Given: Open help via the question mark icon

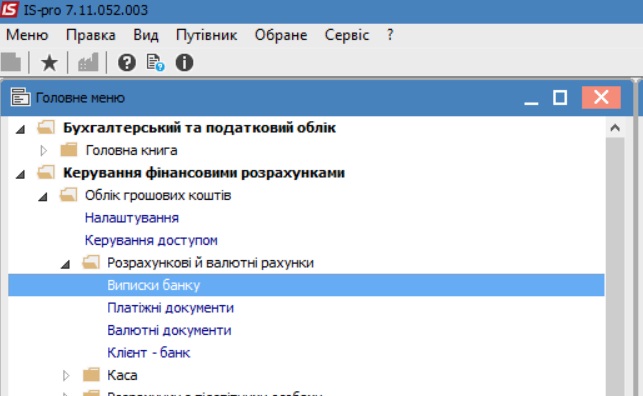Looking at the screenshot, I should pyautogui.click(x=127, y=63).
